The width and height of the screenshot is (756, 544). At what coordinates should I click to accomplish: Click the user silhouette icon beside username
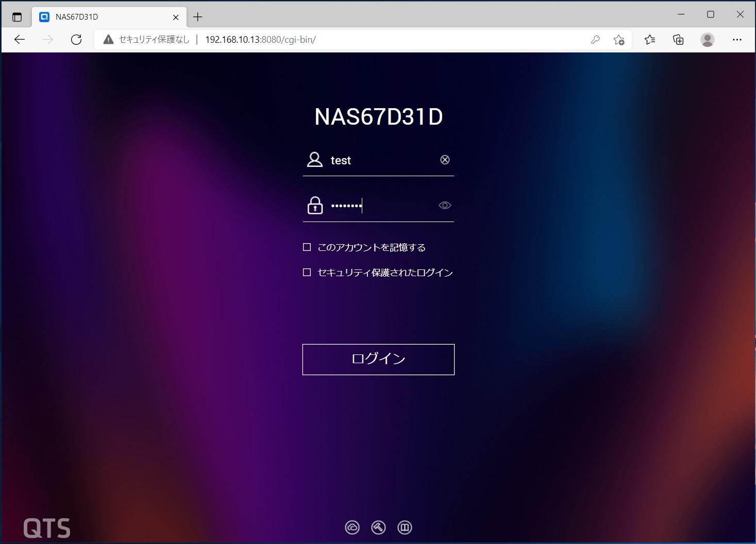pyautogui.click(x=315, y=160)
